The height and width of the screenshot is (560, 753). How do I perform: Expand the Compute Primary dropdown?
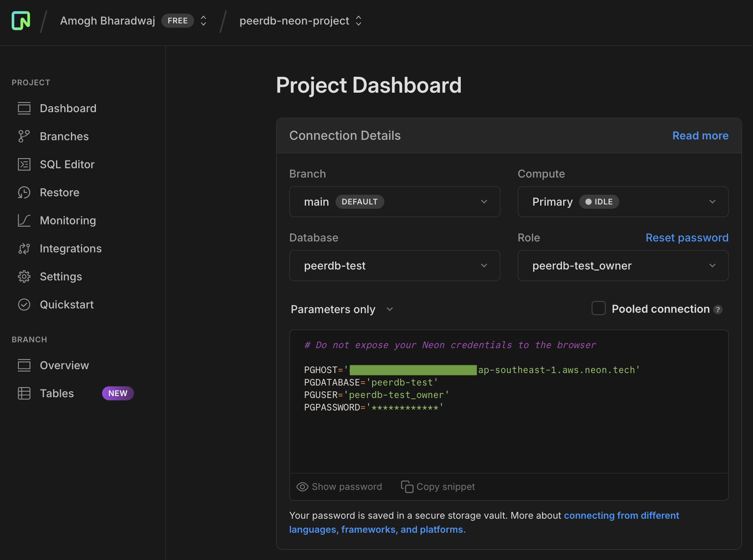point(622,202)
